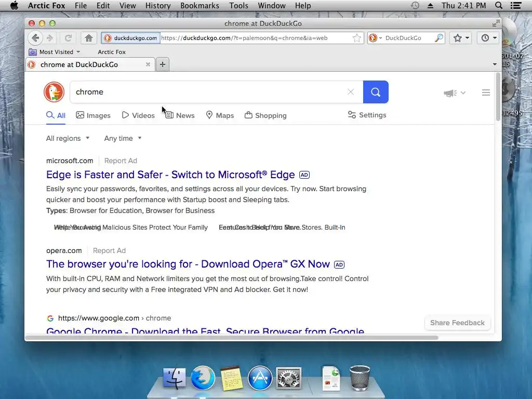
Task: Open the App Store from the dock
Action: 260,378
